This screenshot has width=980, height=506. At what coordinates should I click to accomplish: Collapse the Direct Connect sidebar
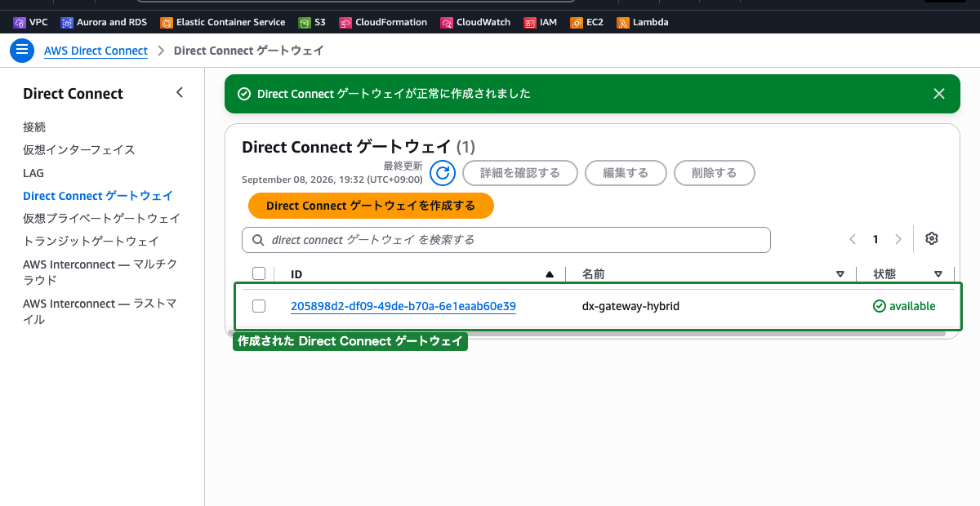(x=180, y=93)
